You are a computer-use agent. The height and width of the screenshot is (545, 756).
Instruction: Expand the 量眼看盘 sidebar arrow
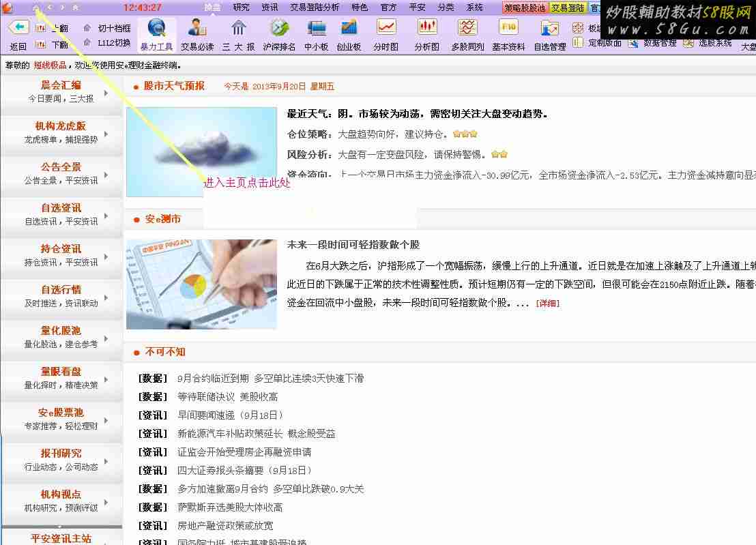pyautogui.click(x=106, y=380)
